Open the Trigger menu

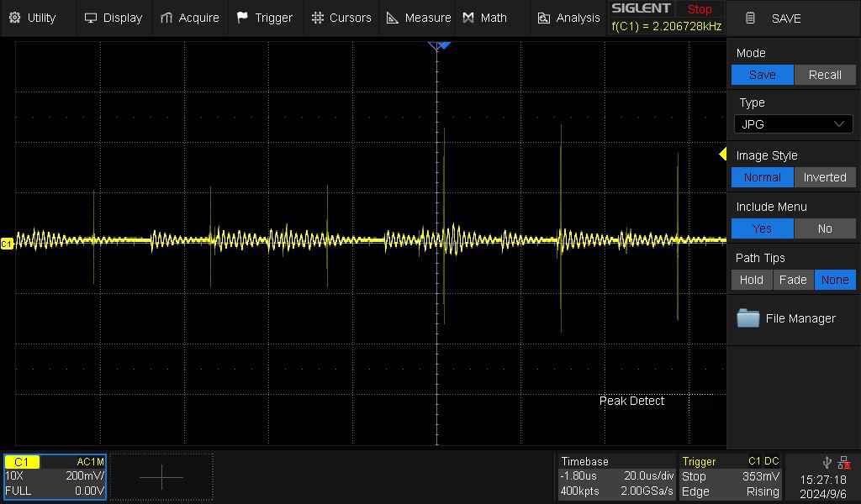pyautogui.click(x=265, y=18)
